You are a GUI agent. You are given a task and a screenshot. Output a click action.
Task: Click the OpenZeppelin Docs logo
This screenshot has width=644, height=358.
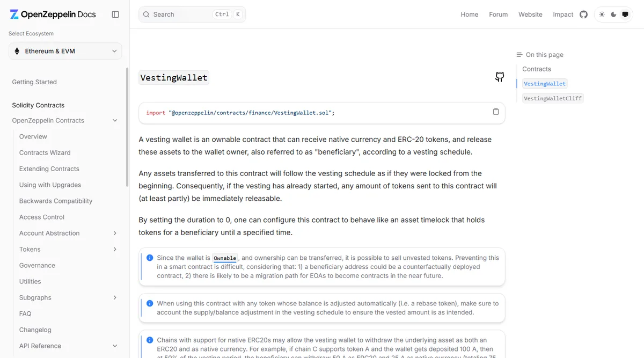(x=53, y=14)
